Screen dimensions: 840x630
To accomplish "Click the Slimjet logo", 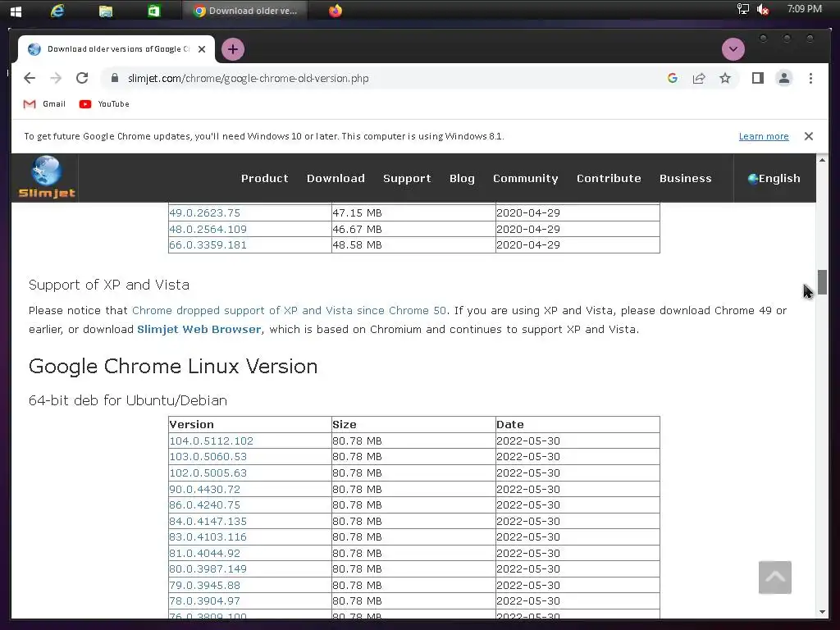I will [x=46, y=177].
